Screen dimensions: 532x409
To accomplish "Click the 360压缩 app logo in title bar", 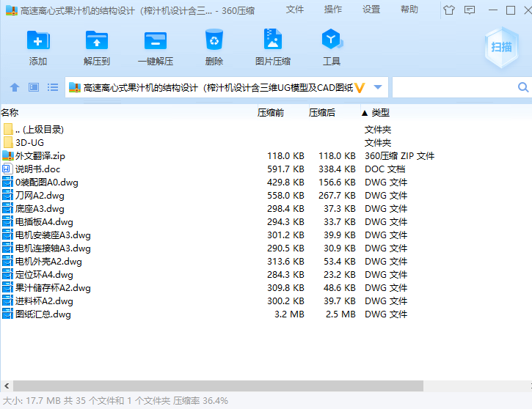I will click(x=12, y=11).
